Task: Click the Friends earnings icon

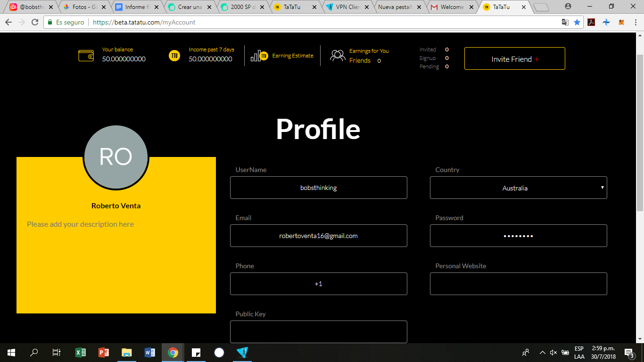Action: (x=338, y=55)
